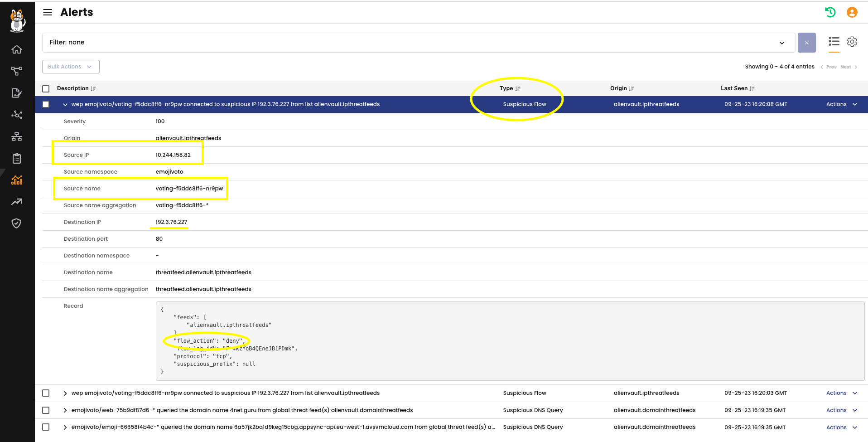
Task: Open the compliance clipboard sidebar icon
Action: pos(17,158)
